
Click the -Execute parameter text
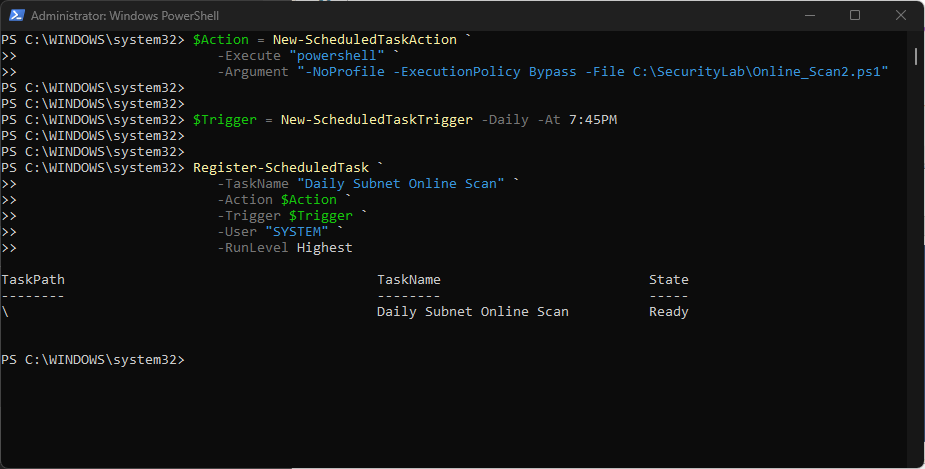coord(249,55)
